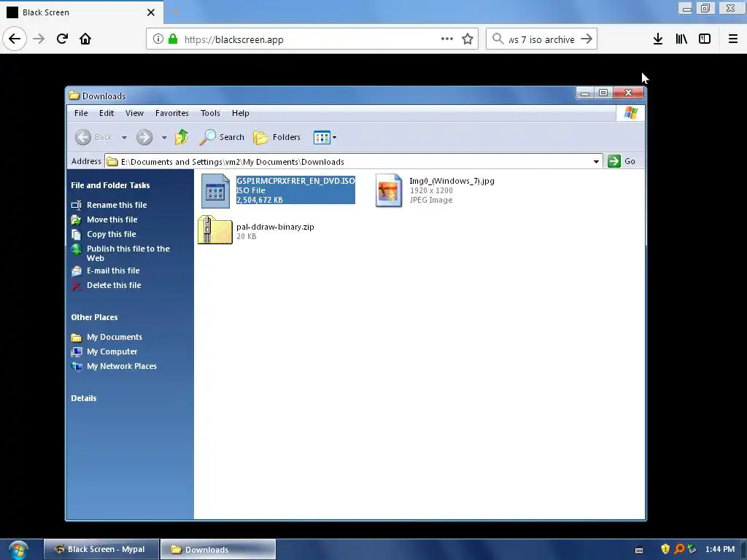Screen dimensions: 747x560
Task: Expand the Forward history dropdown
Action: pos(164,138)
